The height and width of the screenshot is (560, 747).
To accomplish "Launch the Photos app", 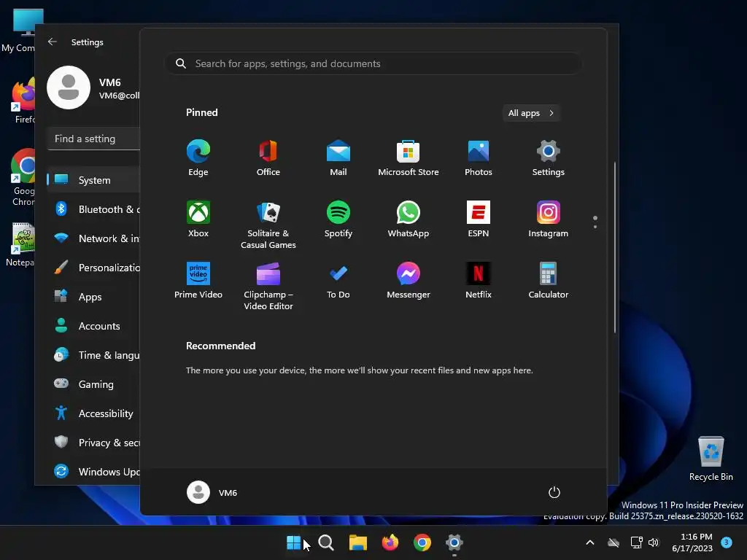I will point(479,158).
